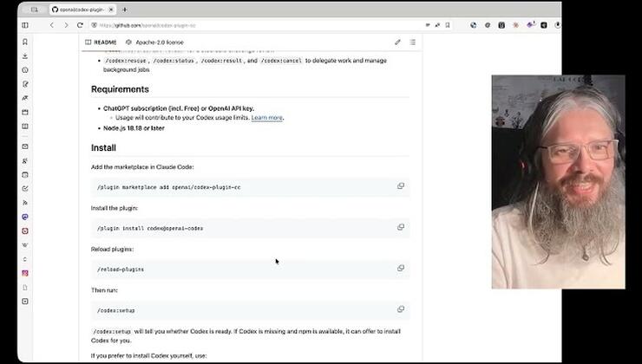Viewport: 642px width, 364px height.
Task: Switch to the Apache-2.0 license tab
Action: click(x=154, y=42)
